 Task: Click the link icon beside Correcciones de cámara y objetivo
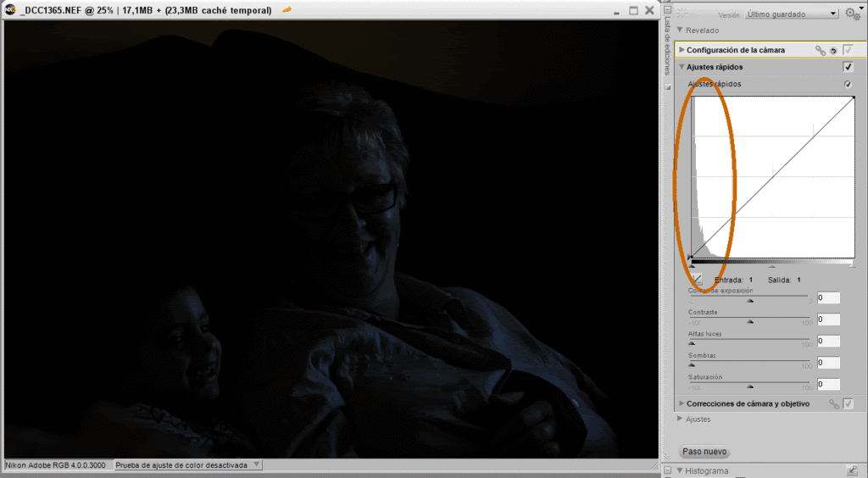tap(834, 404)
